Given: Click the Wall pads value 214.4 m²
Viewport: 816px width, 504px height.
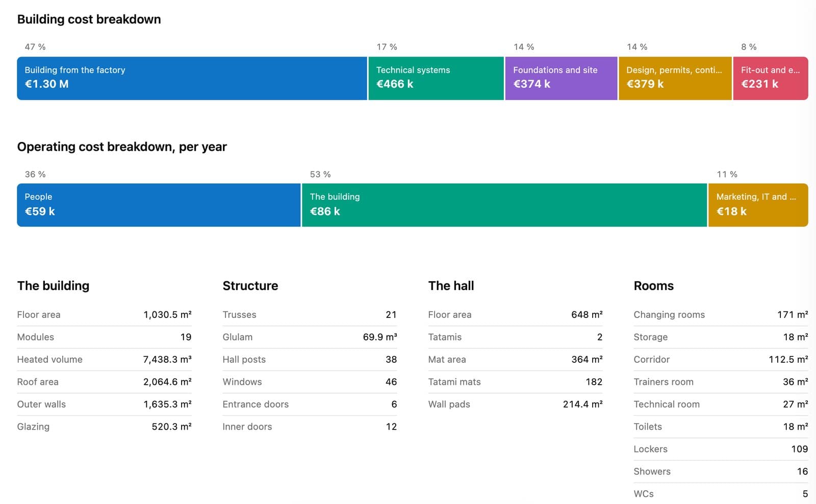Looking at the screenshot, I should point(583,404).
